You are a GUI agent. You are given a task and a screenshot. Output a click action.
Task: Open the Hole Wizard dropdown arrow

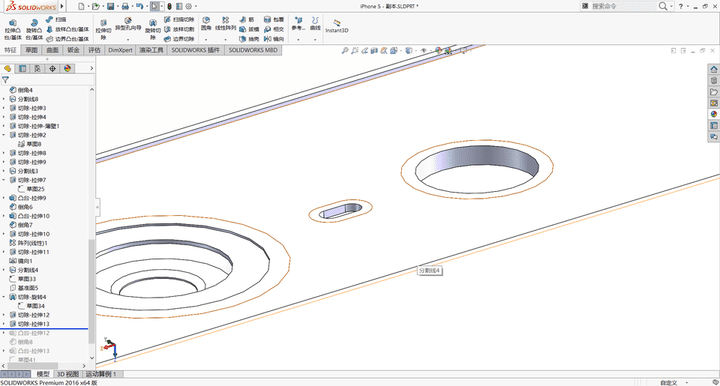(x=128, y=39)
